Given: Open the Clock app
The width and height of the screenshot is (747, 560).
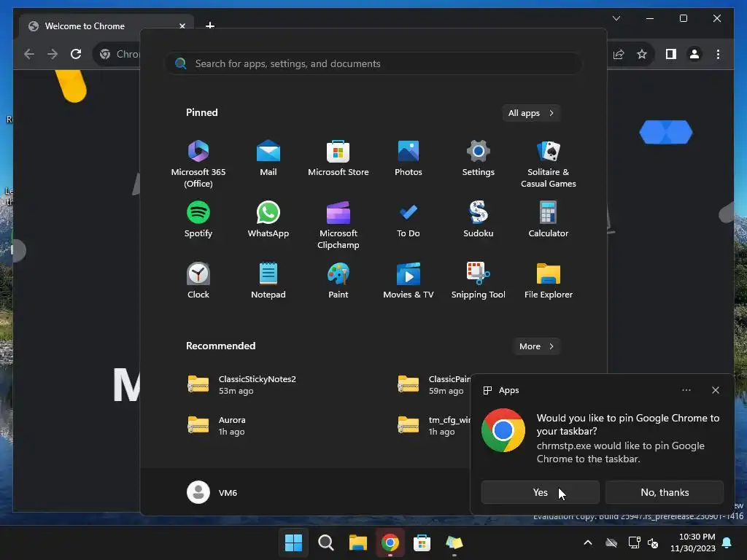Looking at the screenshot, I should point(198,281).
